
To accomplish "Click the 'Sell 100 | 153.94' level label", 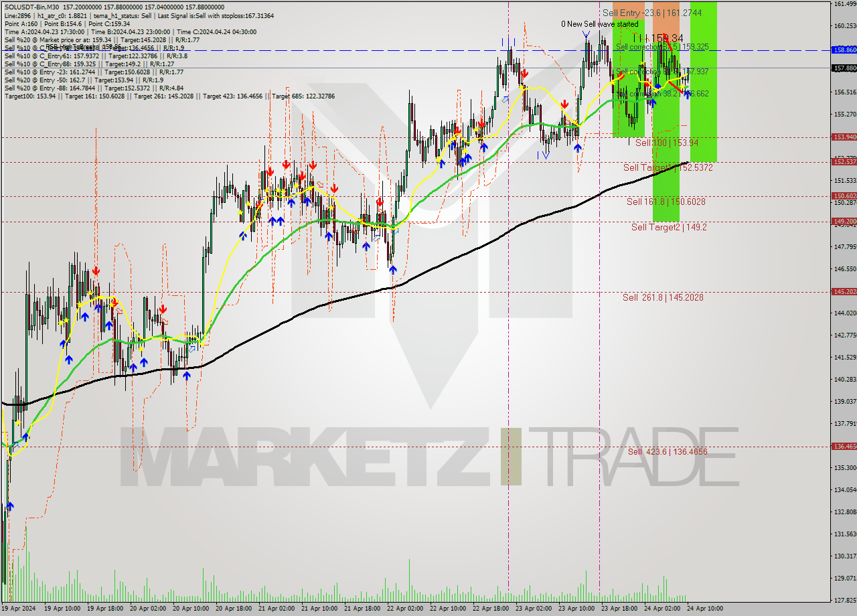I will pyautogui.click(x=667, y=143).
